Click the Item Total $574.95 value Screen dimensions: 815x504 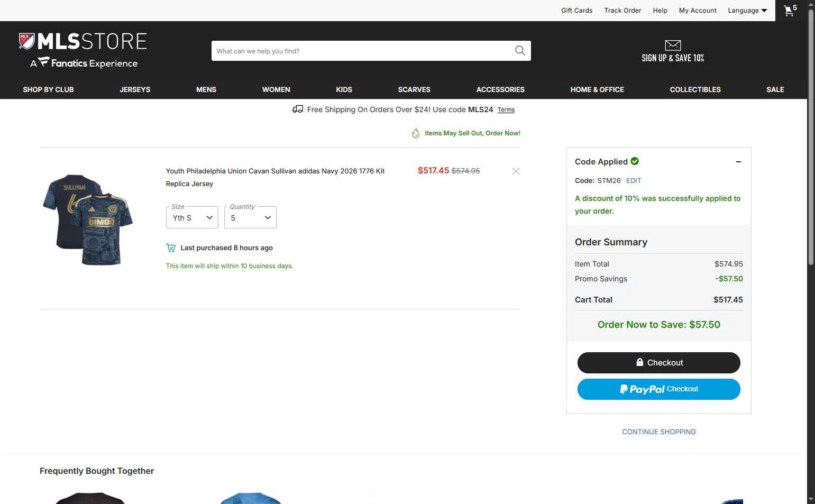728,264
